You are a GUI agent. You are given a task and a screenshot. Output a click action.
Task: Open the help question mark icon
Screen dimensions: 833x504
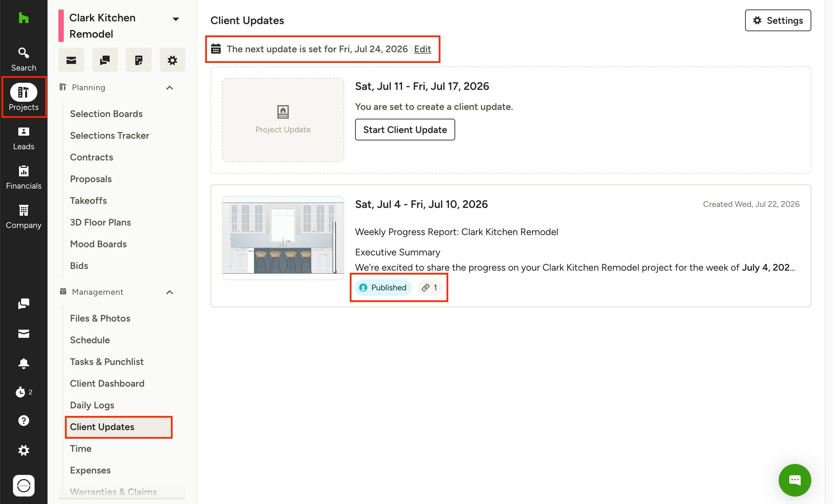(x=23, y=421)
